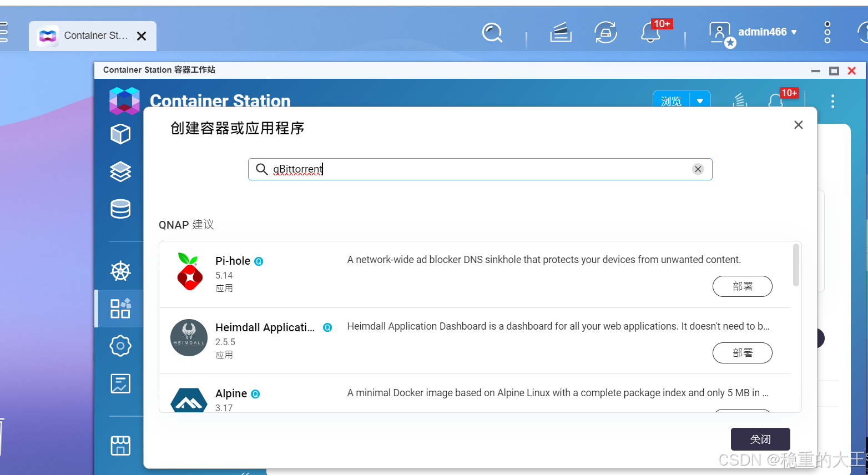868x475 pixels.
Task: Select the Pi-hole title text
Action: point(233,261)
